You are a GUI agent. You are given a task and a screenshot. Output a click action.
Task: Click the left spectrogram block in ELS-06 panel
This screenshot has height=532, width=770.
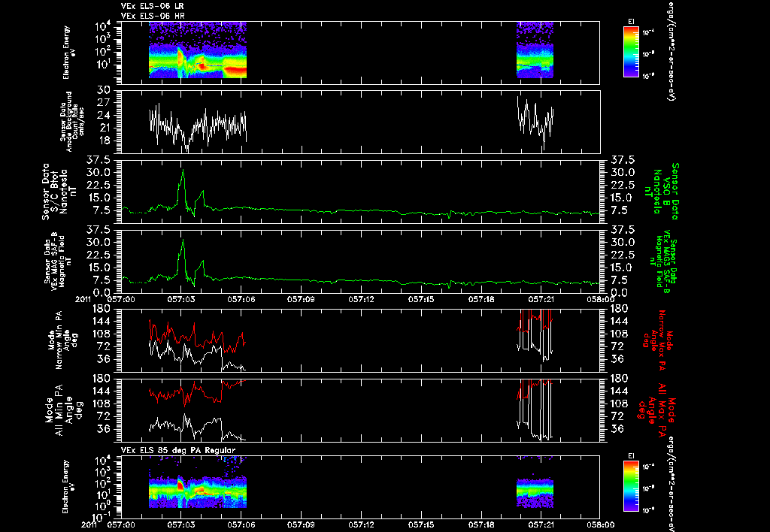[198, 50]
